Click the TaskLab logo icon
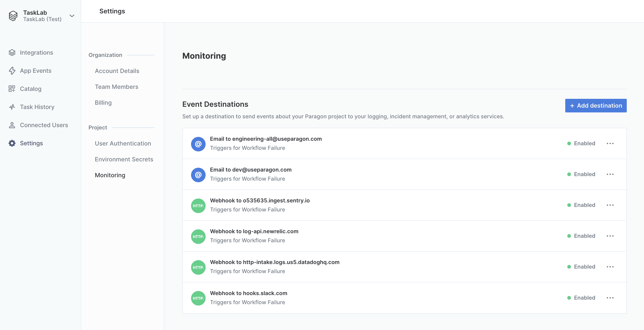The width and height of the screenshot is (644, 330). coord(13,16)
